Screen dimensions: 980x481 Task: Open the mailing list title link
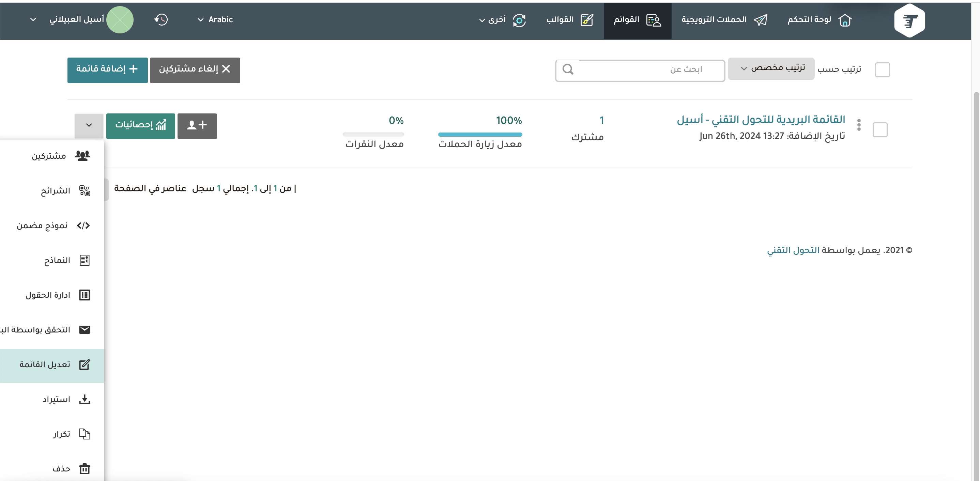[x=761, y=120]
